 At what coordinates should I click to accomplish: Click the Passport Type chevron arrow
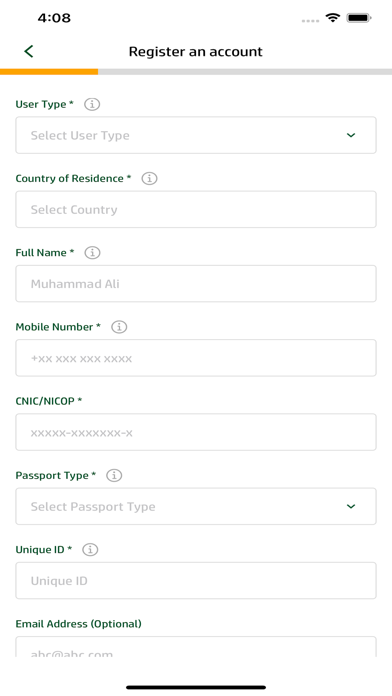(x=351, y=506)
